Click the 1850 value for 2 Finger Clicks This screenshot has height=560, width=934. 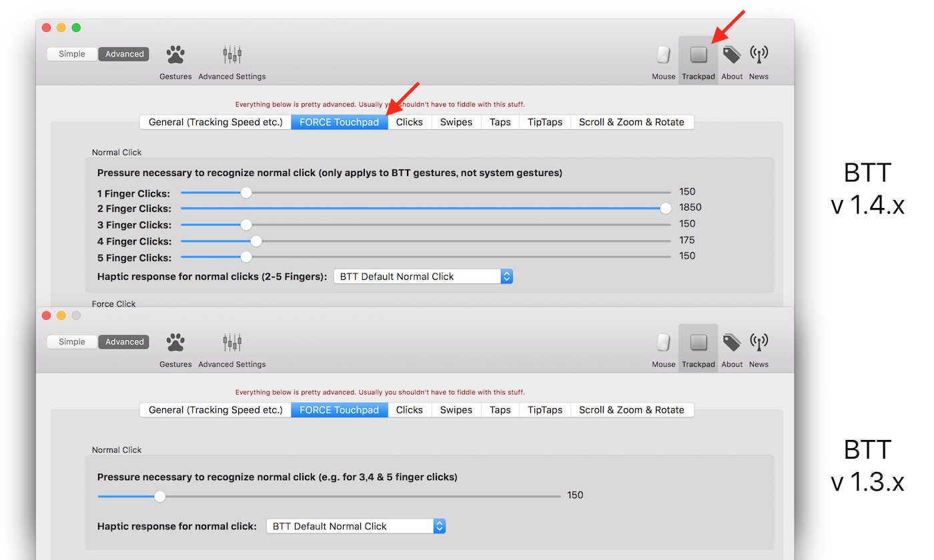click(x=690, y=207)
